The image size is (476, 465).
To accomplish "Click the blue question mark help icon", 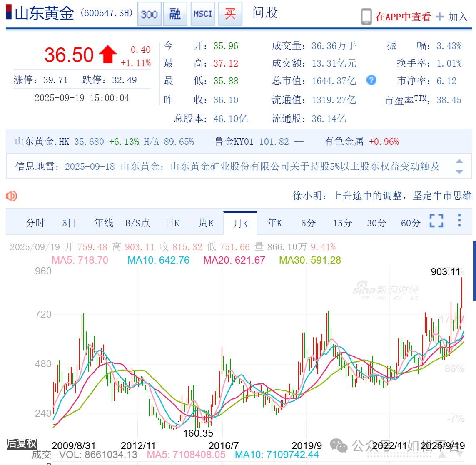I will (371, 80).
